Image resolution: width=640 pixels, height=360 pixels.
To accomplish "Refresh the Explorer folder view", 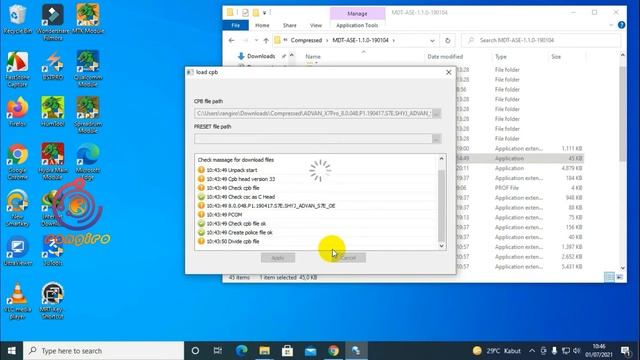I will point(448,40).
